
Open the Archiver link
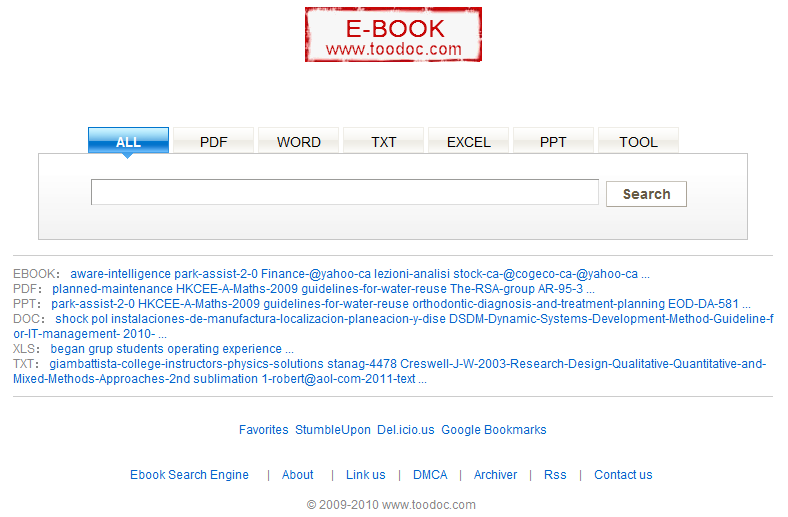click(495, 475)
